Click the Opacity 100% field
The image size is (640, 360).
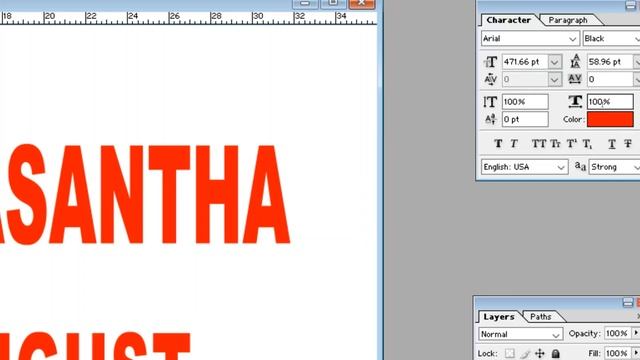(x=617, y=333)
